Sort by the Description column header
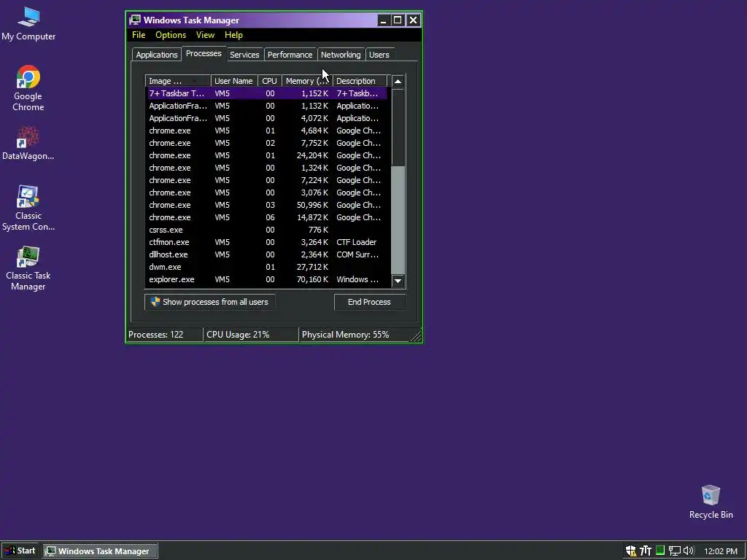The height and width of the screenshot is (560, 747). tap(360, 81)
